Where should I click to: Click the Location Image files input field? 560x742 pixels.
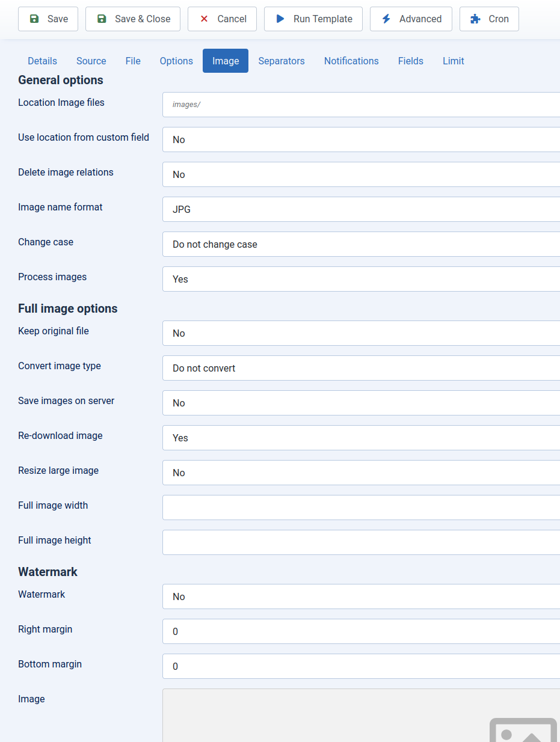(x=361, y=104)
